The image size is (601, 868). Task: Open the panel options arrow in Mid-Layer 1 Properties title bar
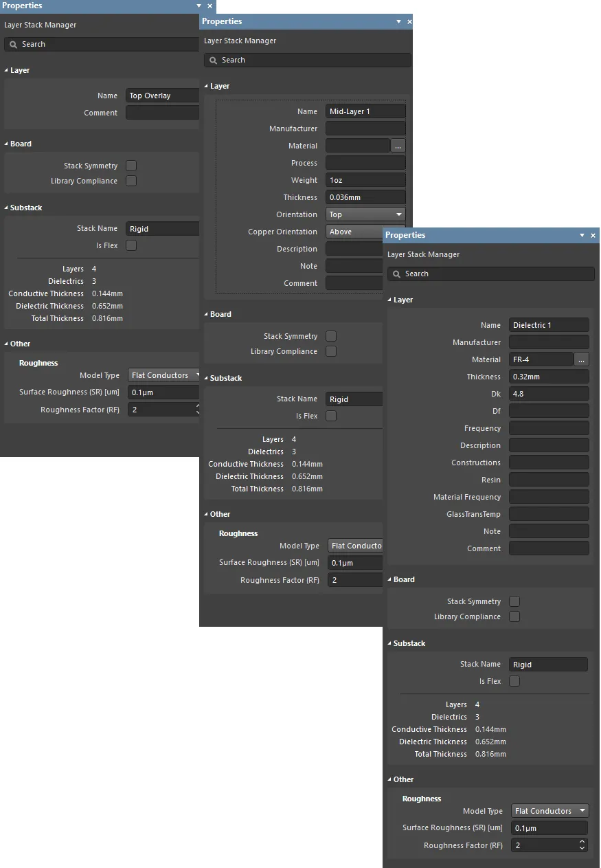[399, 21]
